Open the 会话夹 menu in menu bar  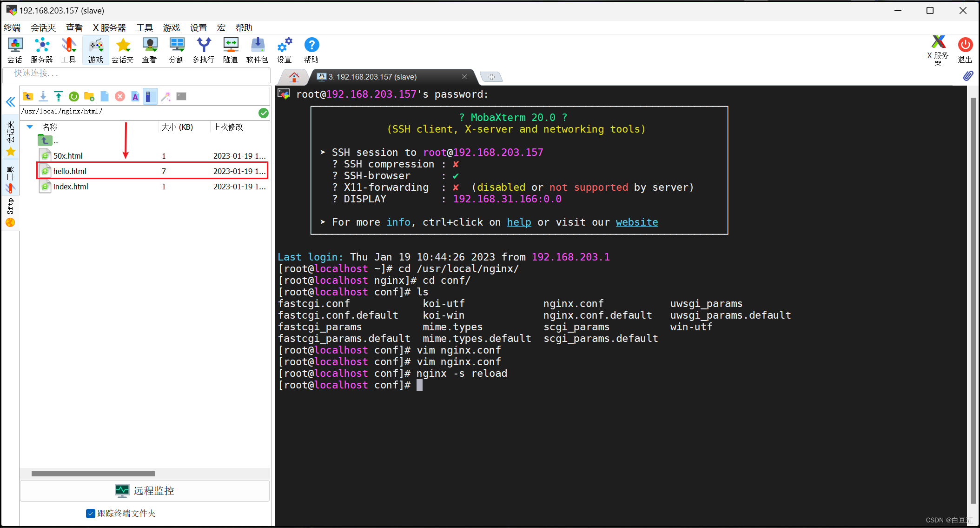43,27
